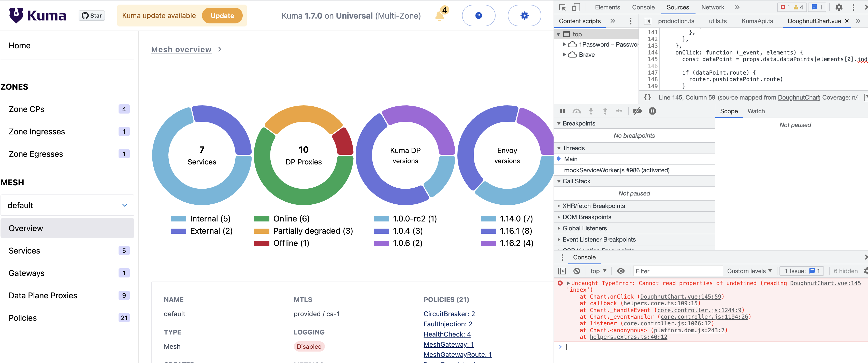Pause script execution in the debugger

click(x=562, y=111)
